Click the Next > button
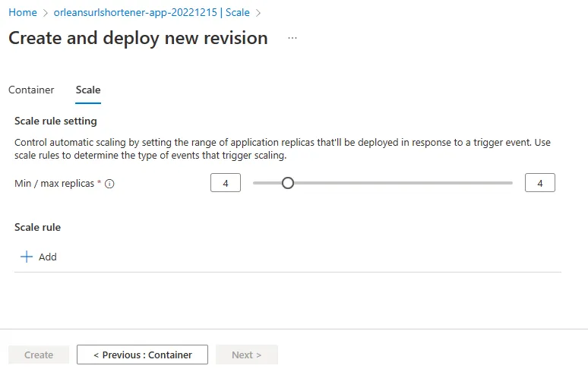Screen dimensions: 588x372 pyautogui.click(x=247, y=355)
